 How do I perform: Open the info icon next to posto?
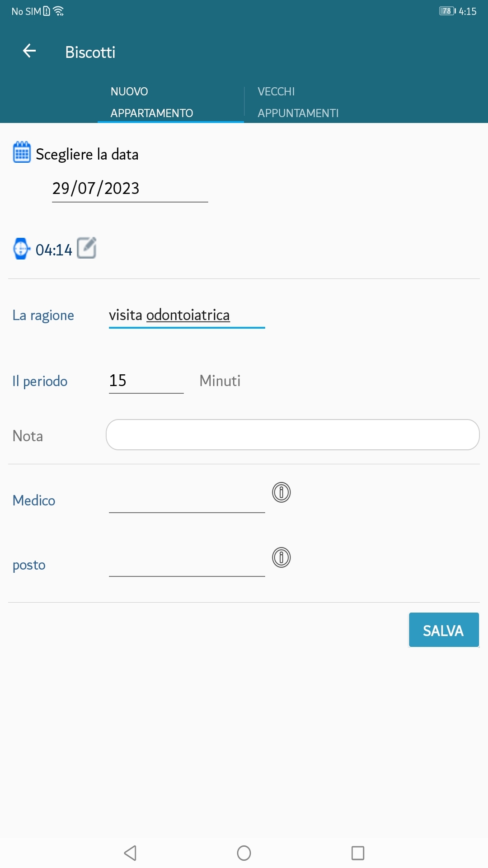point(281,557)
